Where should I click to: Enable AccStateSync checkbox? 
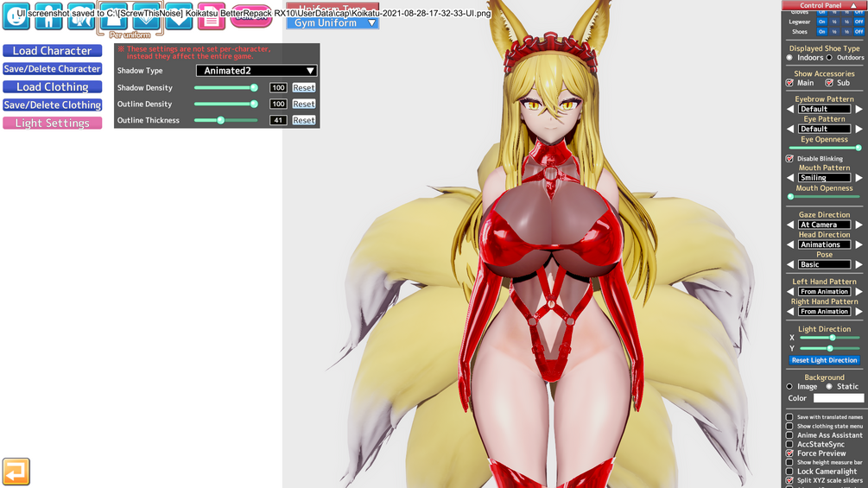tap(789, 444)
